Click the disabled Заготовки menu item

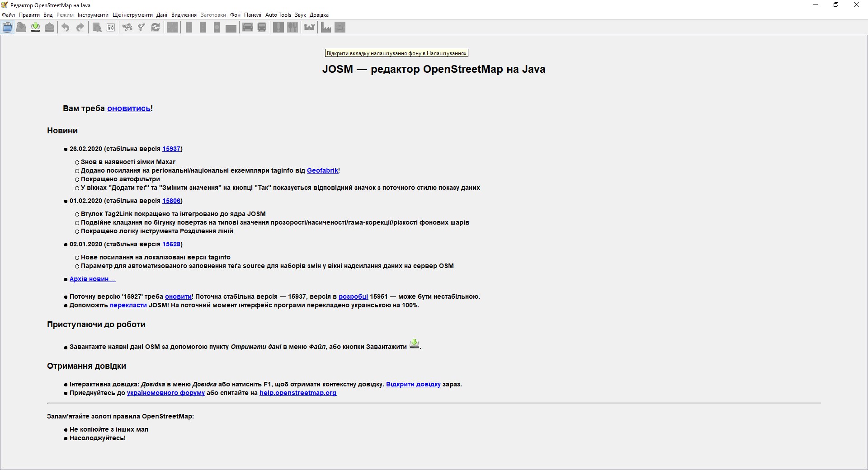point(213,15)
